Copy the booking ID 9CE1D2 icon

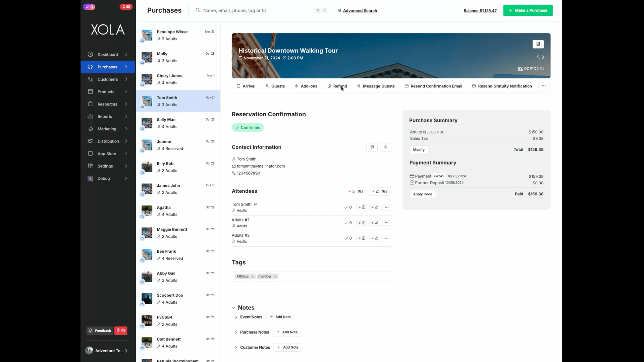click(x=542, y=69)
